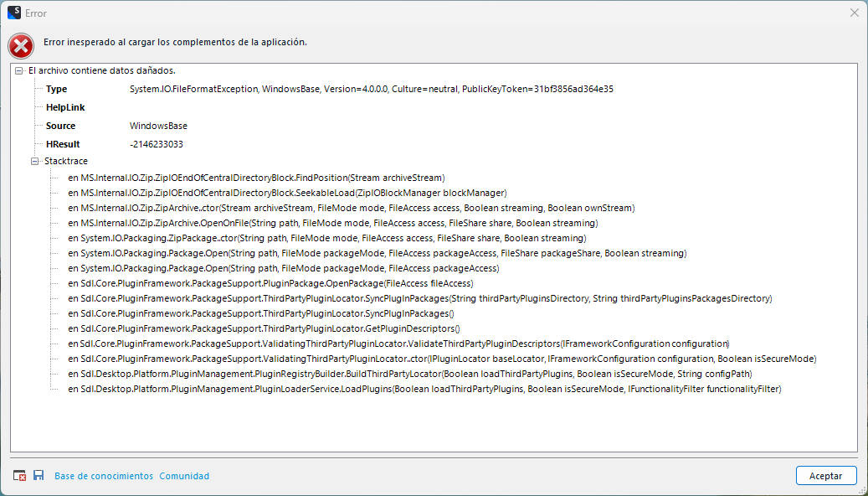This screenshot has height=496, width=868.
Task: Click the red error X icon
Action: [x=21, y=47]
